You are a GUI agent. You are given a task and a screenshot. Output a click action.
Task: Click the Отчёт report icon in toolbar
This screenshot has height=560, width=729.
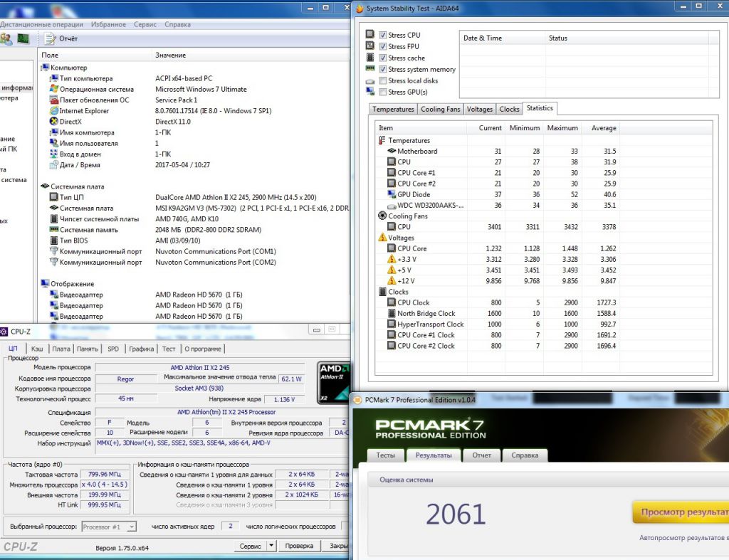[50, 38]
